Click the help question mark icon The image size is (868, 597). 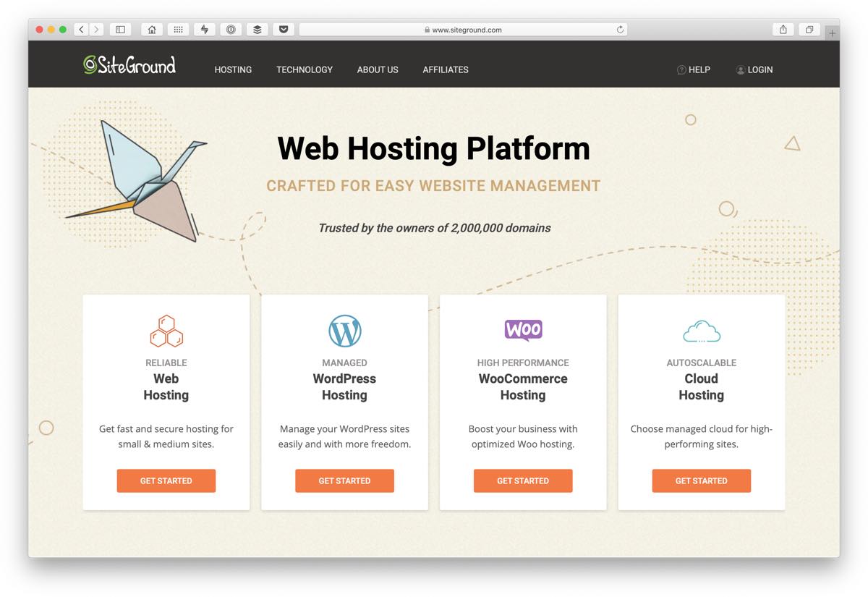pyautogui.click(x=681, y=69)
